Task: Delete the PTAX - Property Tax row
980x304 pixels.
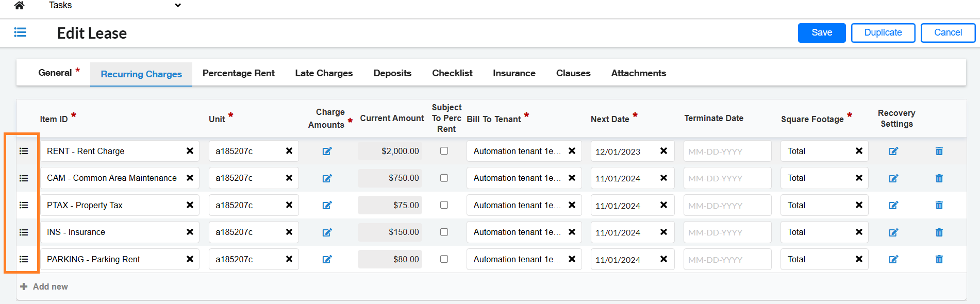Action: pos(939,205)
